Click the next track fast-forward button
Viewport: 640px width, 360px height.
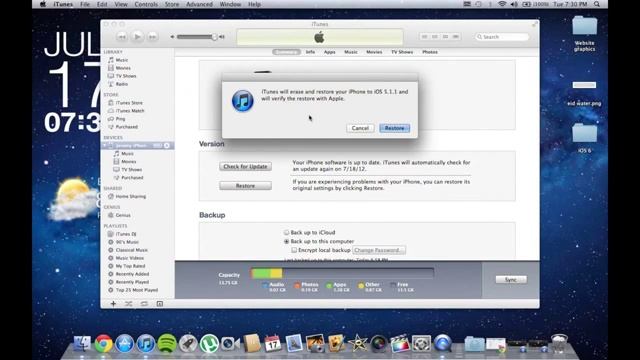pyautogui.click(x=152, y=37)
